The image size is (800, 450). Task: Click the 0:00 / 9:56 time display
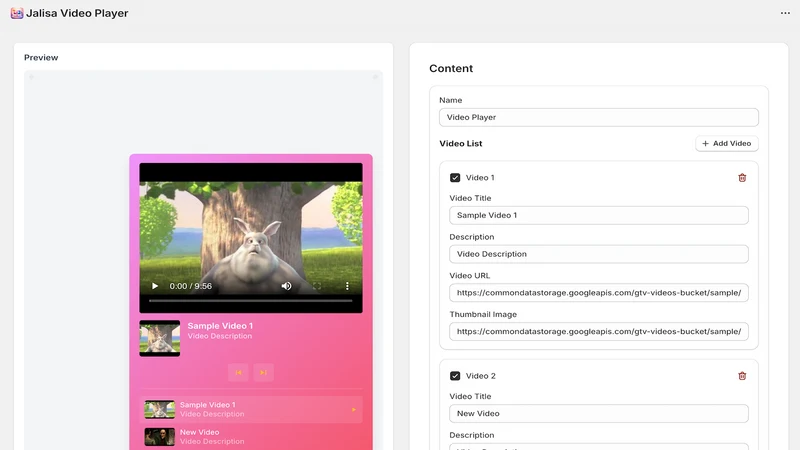tap(190, 286)
